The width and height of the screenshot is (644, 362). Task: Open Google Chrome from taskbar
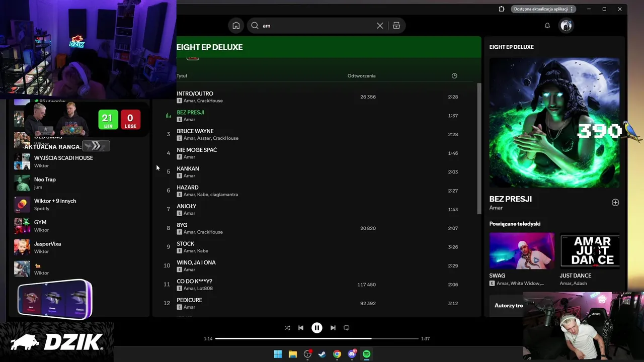[337, 354]
